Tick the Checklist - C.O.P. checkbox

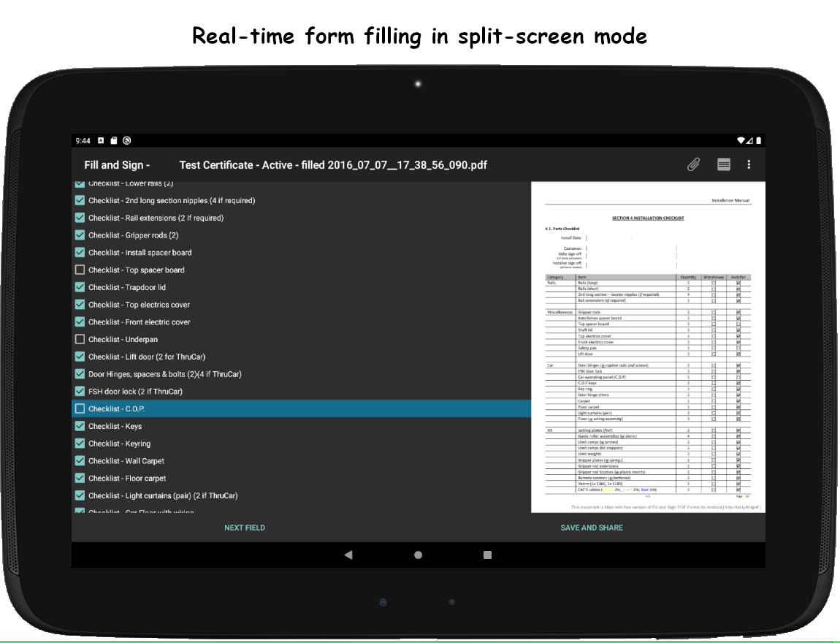[x=80, y=408]
